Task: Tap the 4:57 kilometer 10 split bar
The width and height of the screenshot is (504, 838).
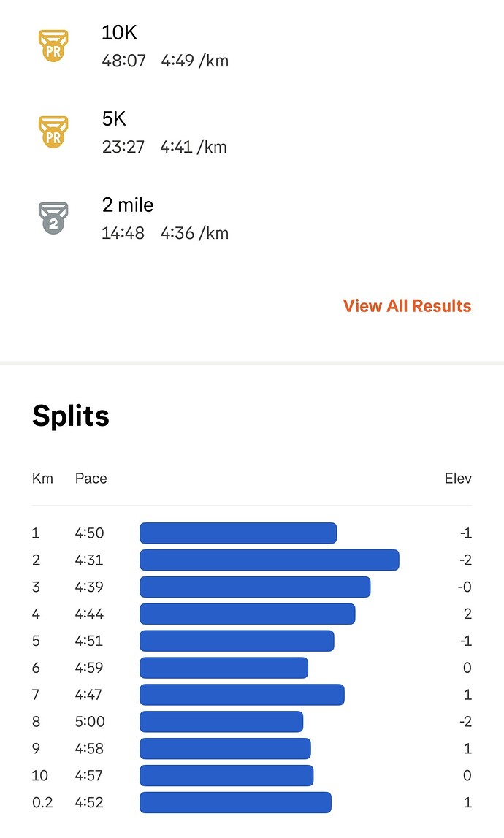Action: click(x=226, y=776)
